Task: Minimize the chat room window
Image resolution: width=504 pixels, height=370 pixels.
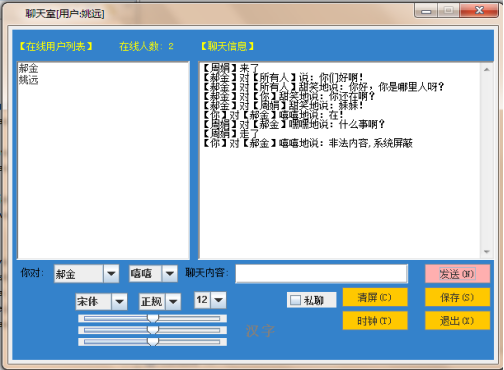Action: tap(426, 11)
